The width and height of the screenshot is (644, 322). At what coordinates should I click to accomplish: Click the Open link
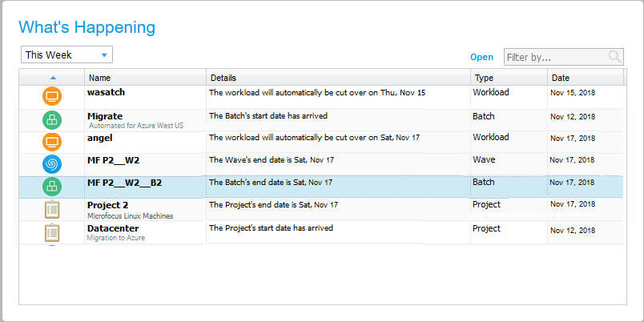tap(481, 57)
